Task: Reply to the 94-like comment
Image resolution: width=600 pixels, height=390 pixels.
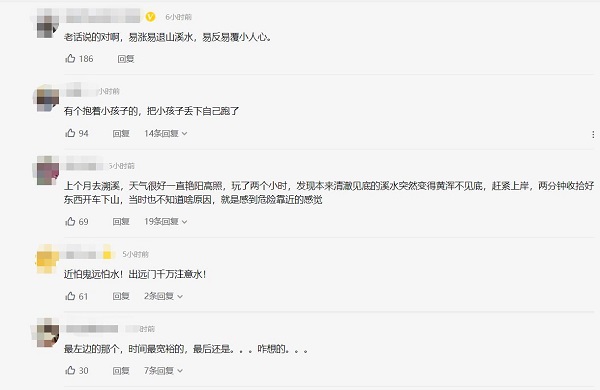Action: [x=121, y=133]
